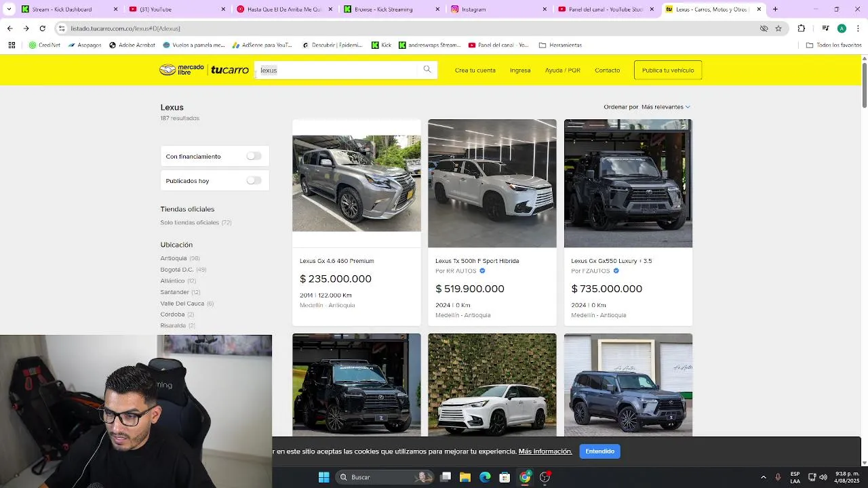Click the search magnifier icon in TuCarro
The image size is (868, 488).
coord(427,69)
